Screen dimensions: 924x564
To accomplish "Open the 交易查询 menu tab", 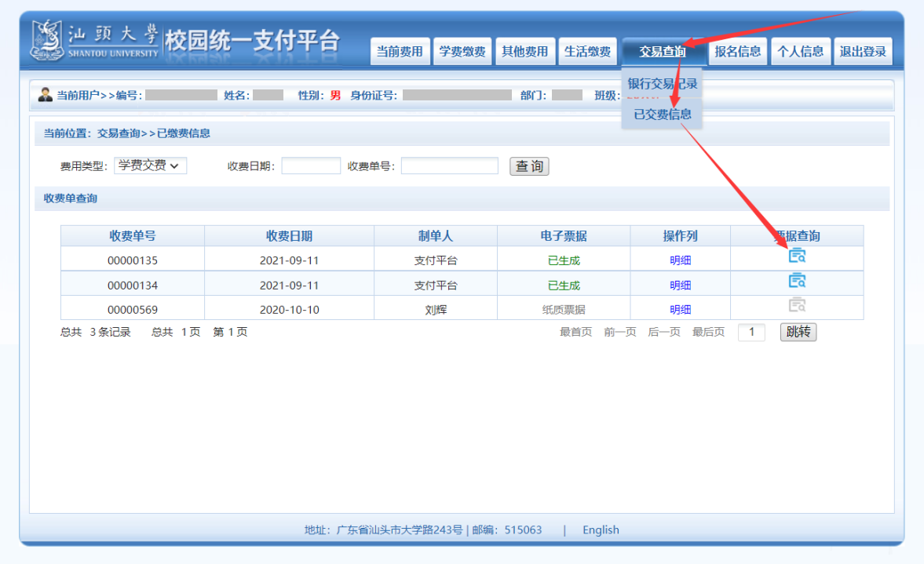I will (662, 52).
